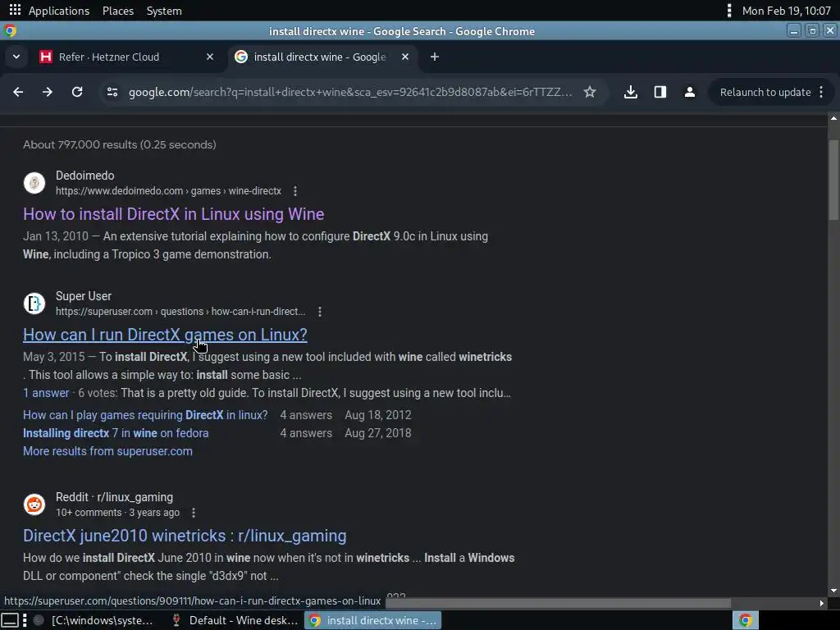Click the Chrome logo in window title bar
Screen dimensions: 840x630
pyautogui.click(x=10, y=31)
